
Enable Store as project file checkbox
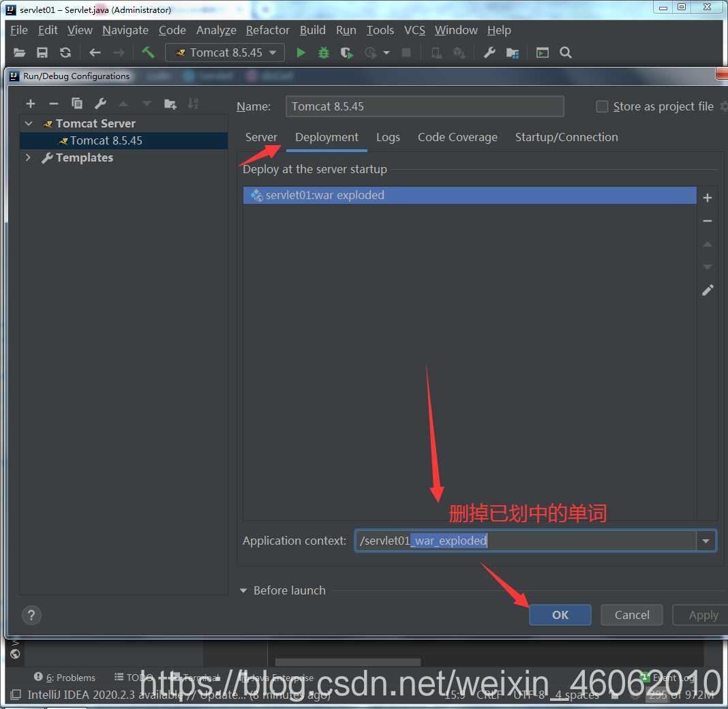(x=602, y=106)
